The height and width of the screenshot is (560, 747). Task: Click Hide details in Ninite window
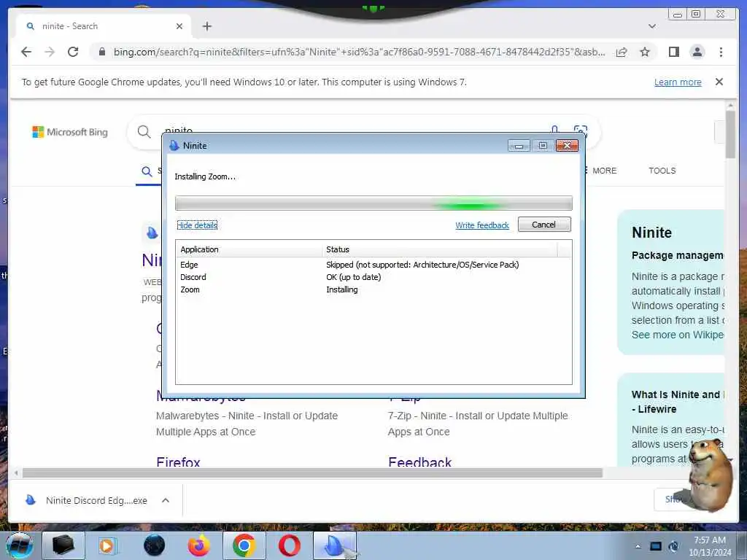click(x=197, y=225)
